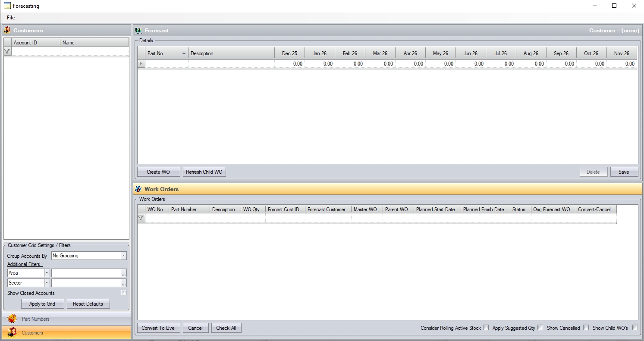644x341 pixels.
Task: Check the Show Cancelled checkbox
Action: click(x=586, y=328)
